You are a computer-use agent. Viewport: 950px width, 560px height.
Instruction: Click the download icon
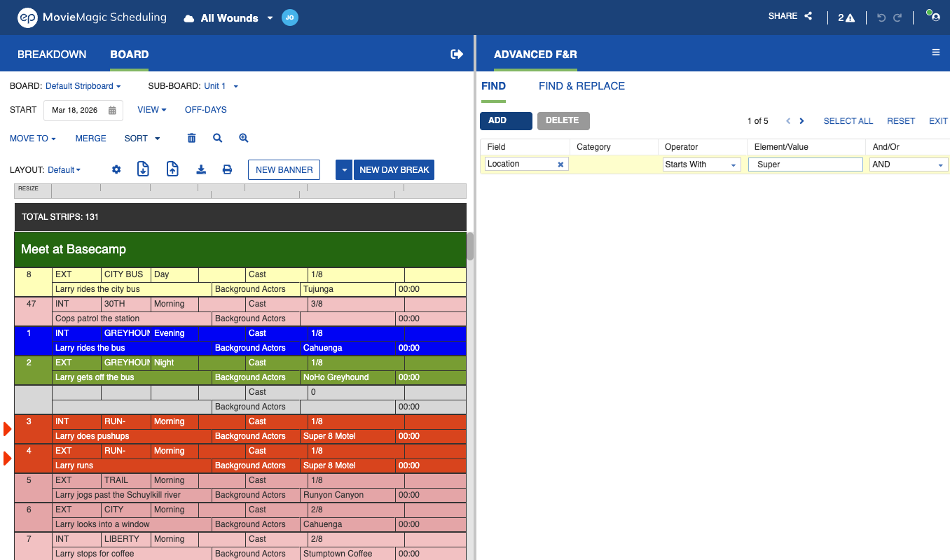pyautogui.click(x=201, y=169)
